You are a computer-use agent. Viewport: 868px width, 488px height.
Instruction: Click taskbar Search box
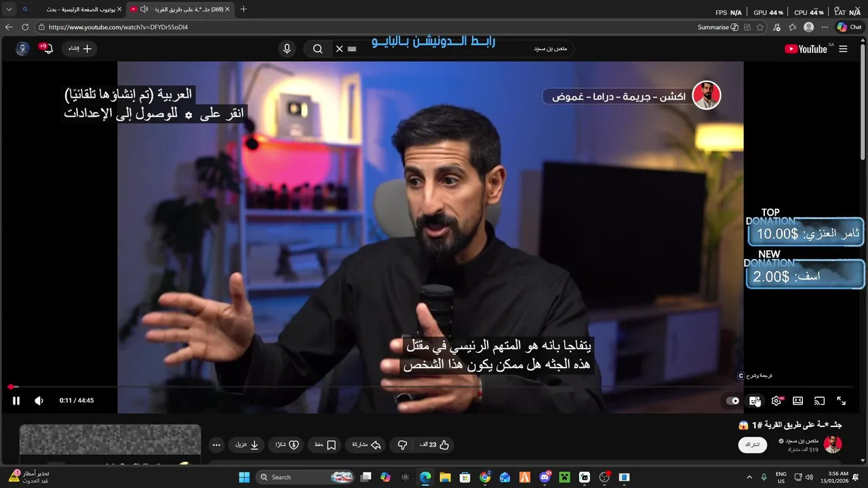coord(307,477)
